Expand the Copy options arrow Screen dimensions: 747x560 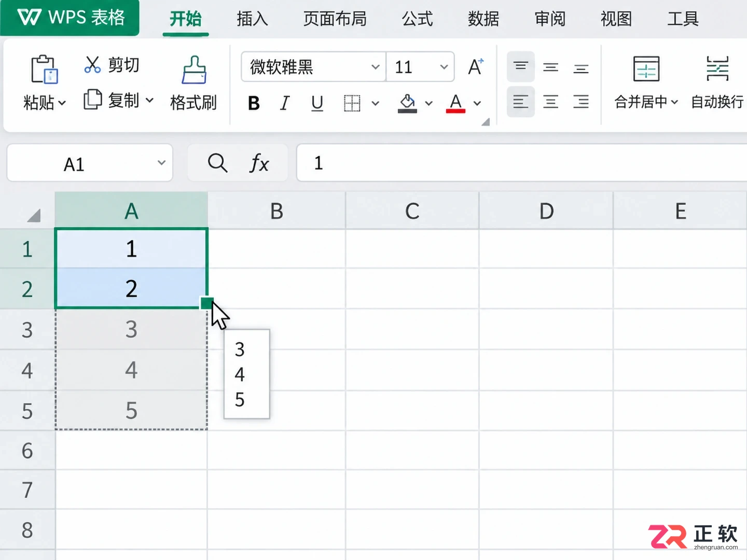(149, 100)
